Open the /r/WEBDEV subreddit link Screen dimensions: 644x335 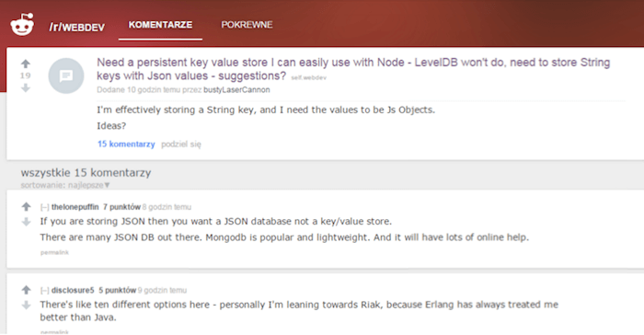(x=76, y=27)
